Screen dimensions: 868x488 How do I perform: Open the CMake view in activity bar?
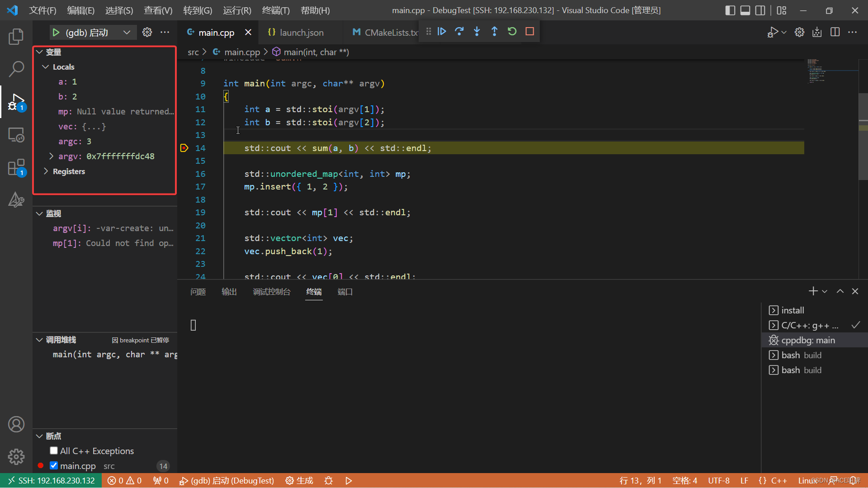click(16, 199)
